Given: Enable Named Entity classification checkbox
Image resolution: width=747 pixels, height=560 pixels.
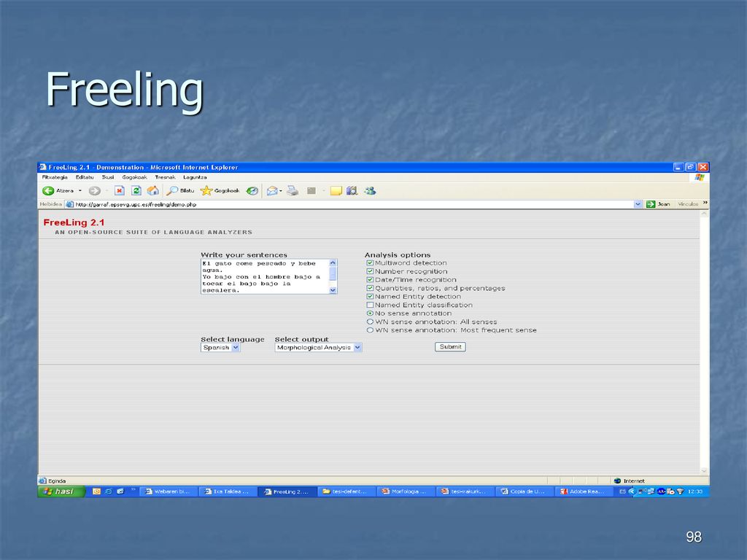Looking at the screenshot, I should click(370, 306).
